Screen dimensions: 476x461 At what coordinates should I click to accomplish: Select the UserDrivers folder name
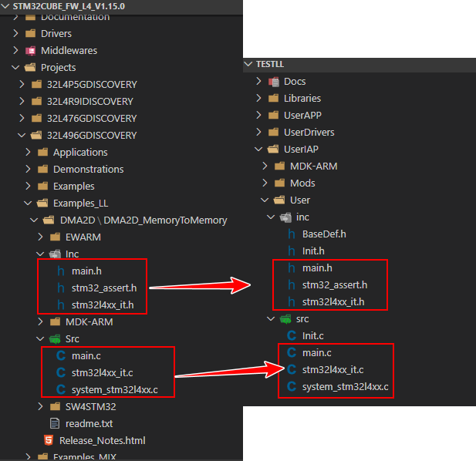(x=309, y=133)
